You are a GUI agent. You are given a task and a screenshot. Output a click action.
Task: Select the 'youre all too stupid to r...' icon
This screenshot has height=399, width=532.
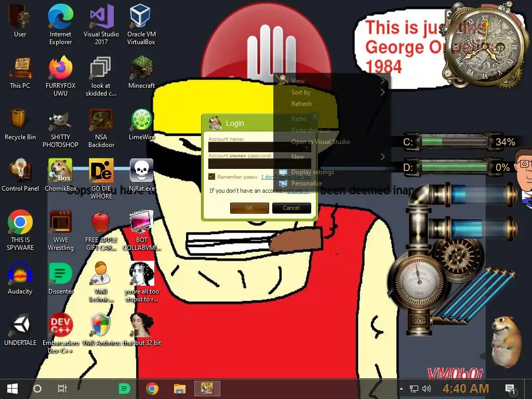click(141, 282)
